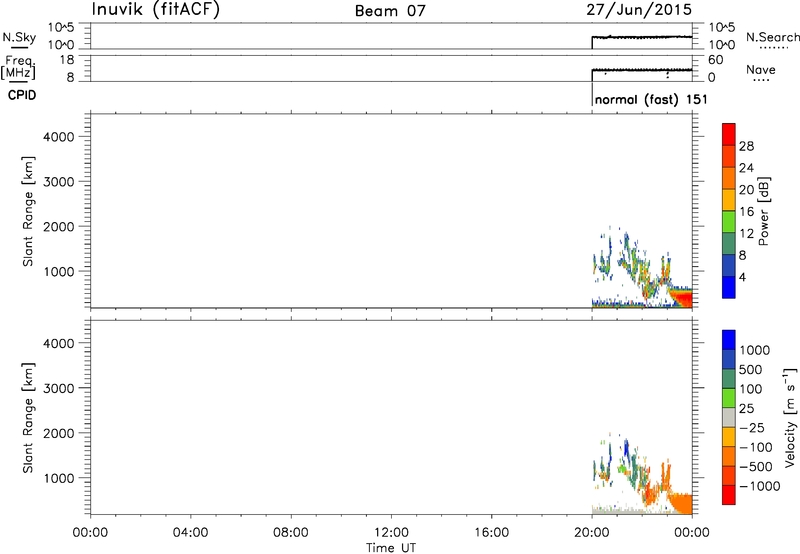This screenshot has width=800, height=554.
Task: Click the "04:00" time axis label
Action: click(x=190, y=533)
